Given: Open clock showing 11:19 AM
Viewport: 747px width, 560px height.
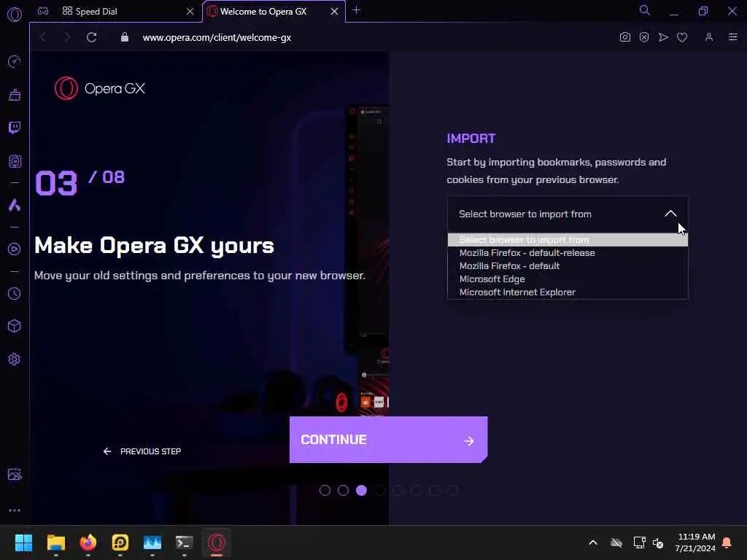Looking at the screenshot, I should click(x=695, y=542).
